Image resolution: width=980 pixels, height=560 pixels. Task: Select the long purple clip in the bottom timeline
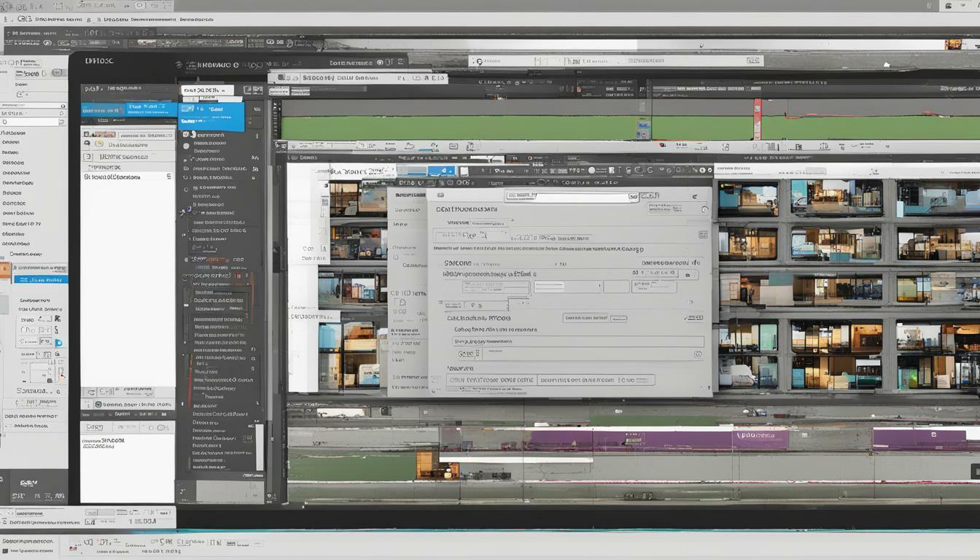pyautogui.click(x=656, y=440)
